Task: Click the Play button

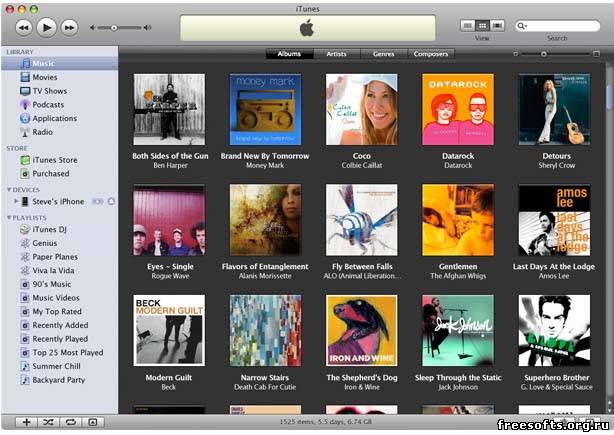Action: click(x=47, y=27)
